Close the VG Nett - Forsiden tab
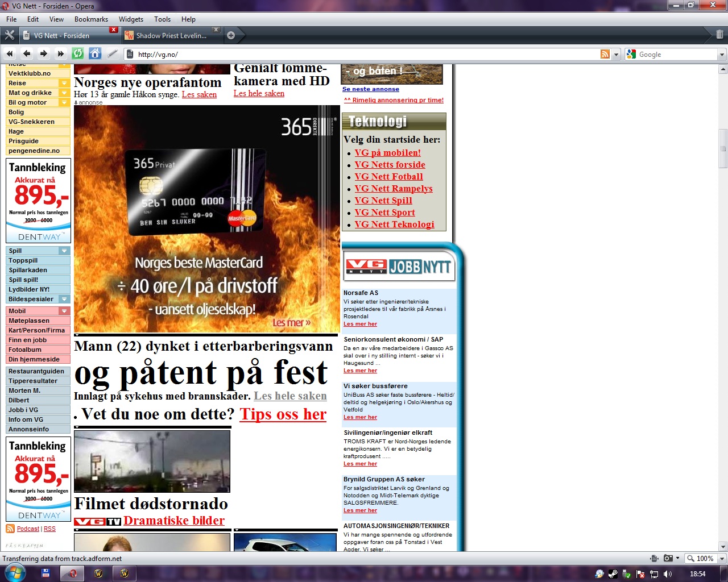The width and height of the screenshot is (728, 582). click(x=114, y=30)
